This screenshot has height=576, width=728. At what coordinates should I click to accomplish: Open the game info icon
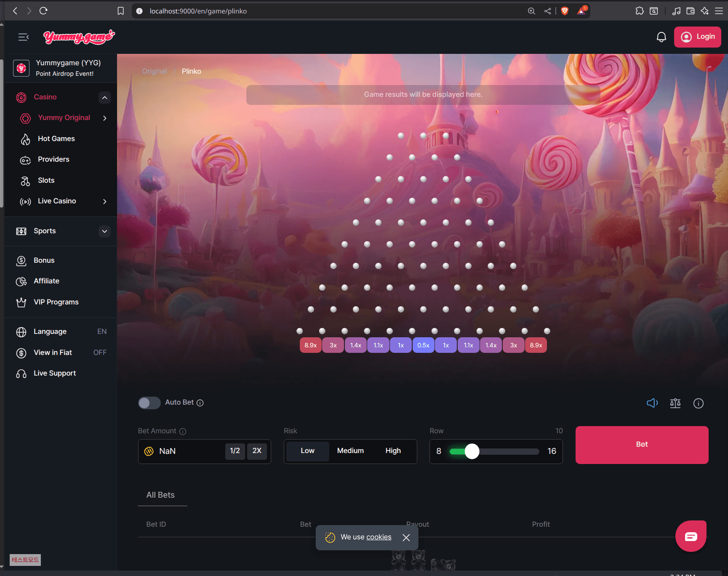pyautogui.click(x=698, y=403)
